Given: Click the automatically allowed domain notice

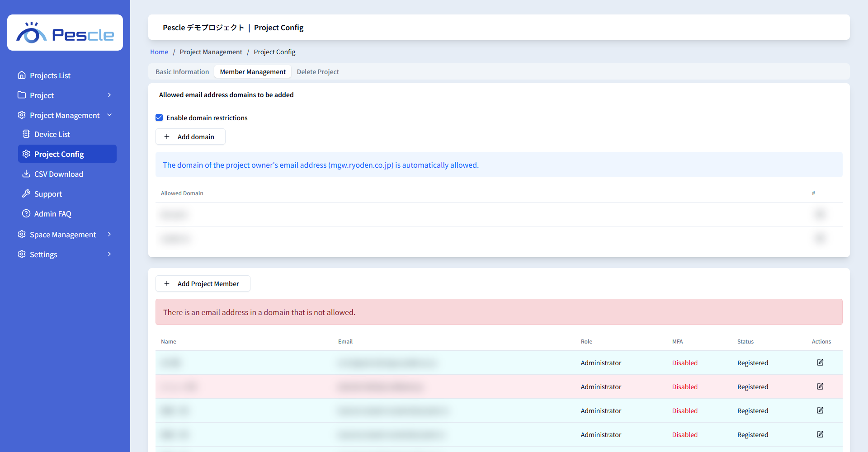Looking at the screenshot, I should coord(499,165).
